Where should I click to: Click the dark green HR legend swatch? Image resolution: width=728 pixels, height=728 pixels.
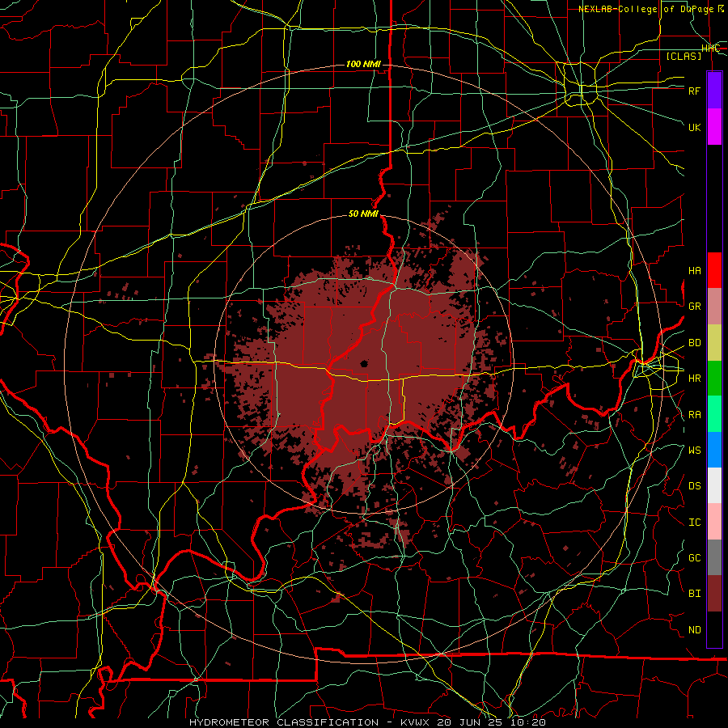tap(714, 379)
